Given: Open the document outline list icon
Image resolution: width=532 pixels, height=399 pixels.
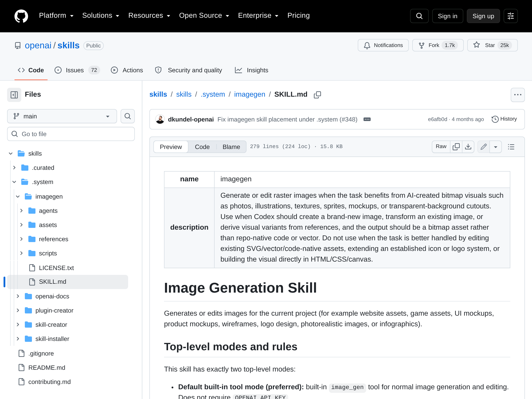Looking at the screenshot, I should 511,147.
